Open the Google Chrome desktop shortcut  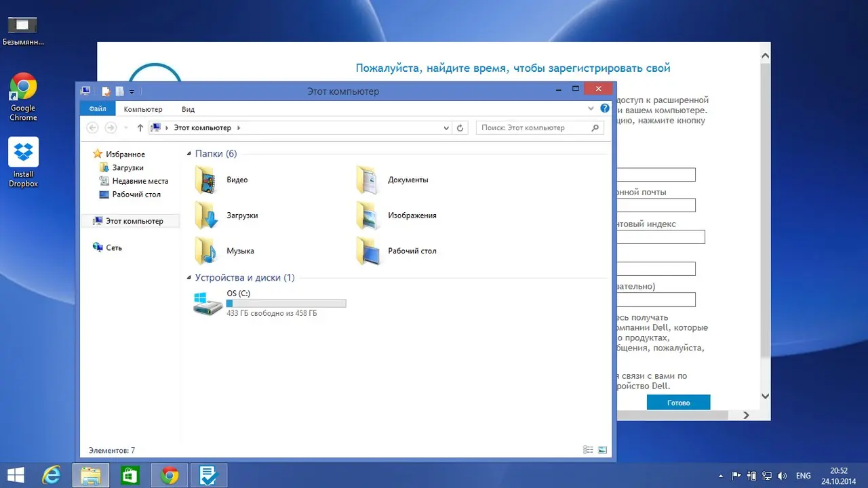click(x=23, y=98)
